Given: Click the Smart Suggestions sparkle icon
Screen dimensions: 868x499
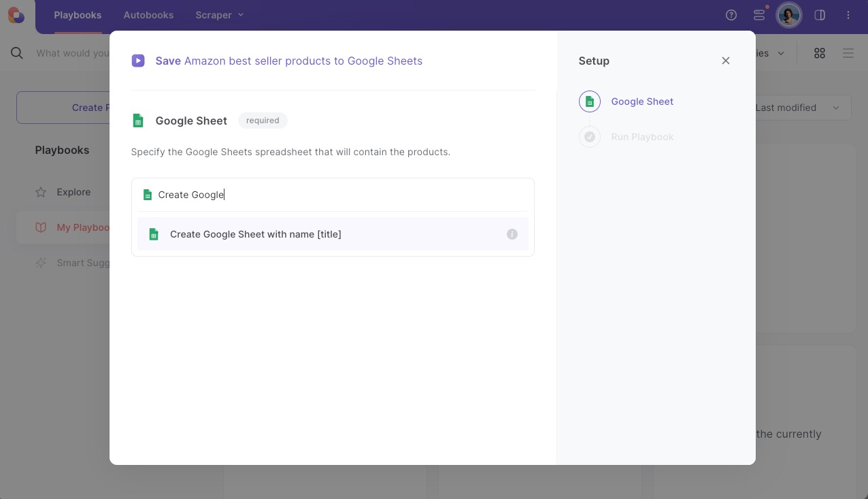Looking at the screenshot, I should tap(41, 263).
